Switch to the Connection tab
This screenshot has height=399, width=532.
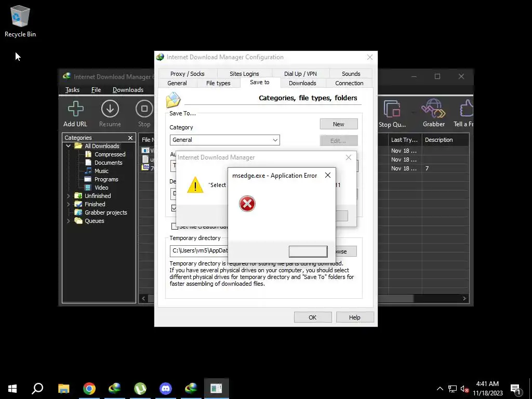click(x=349, y=83)
